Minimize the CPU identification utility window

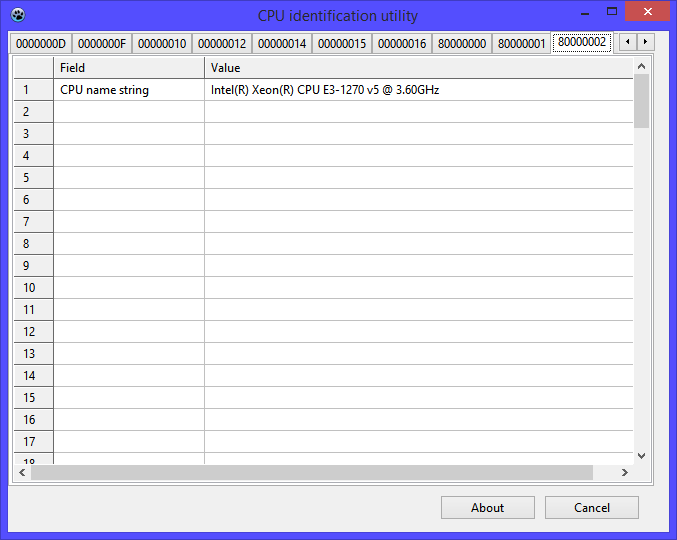tap(585, 12)
